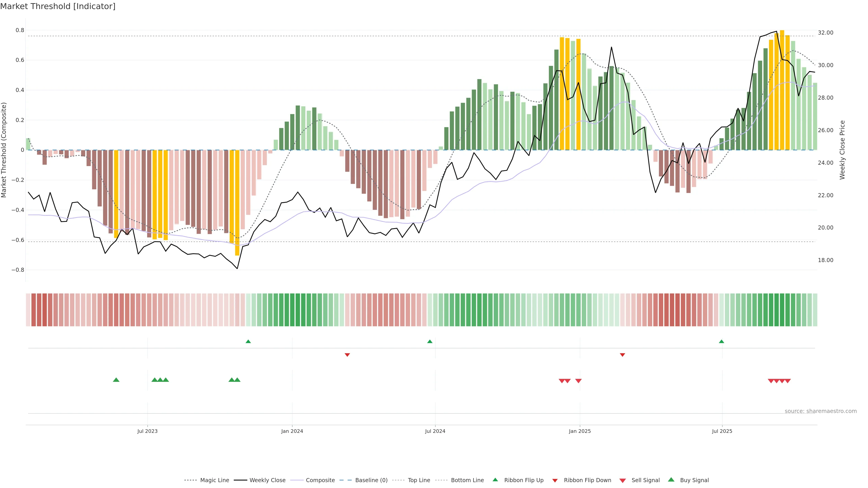Click the Ribbon Flip Down triangle icon in legend
868x488 pixels.
tap(555, 481)
